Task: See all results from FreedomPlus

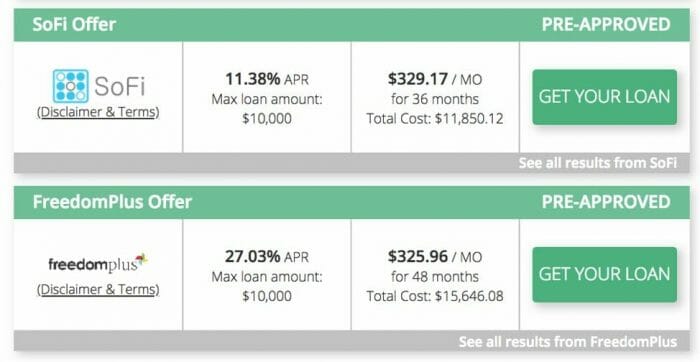Action: (568, 342)
